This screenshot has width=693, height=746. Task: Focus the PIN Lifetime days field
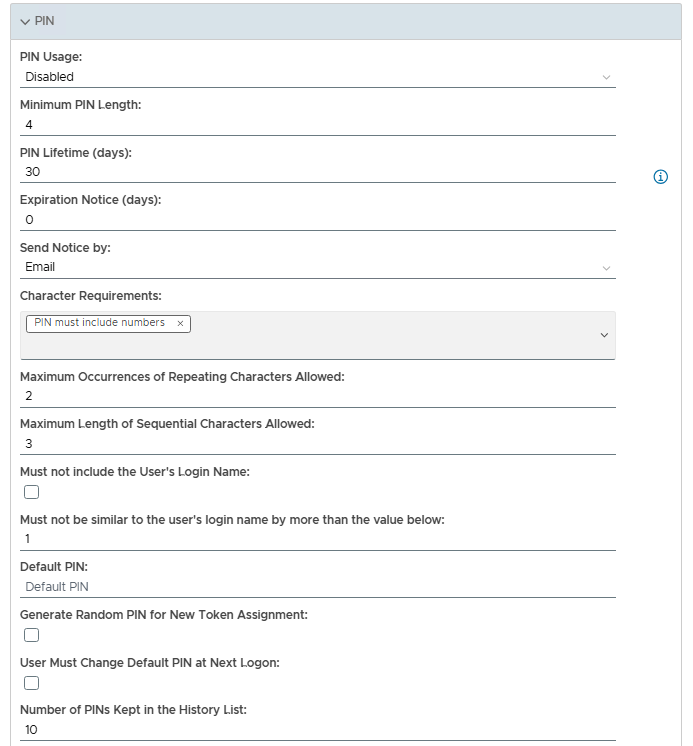click(x=317, y=172)
